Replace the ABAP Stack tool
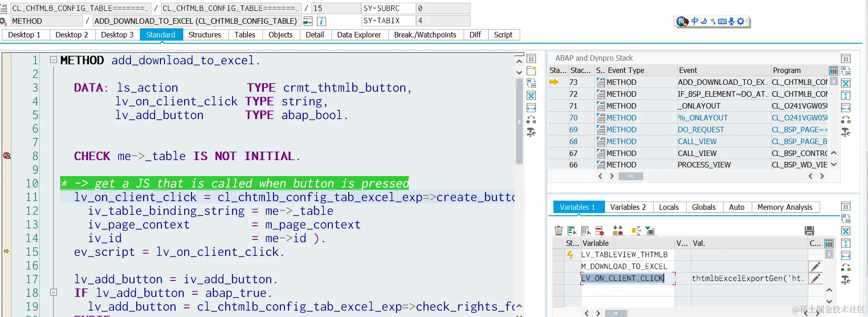Viewport: 868px width, 317px height. click(846, 71)
